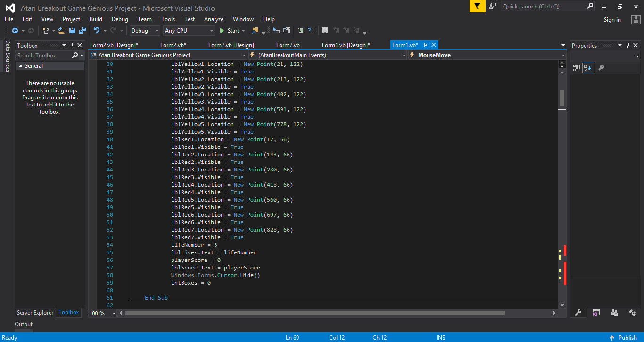Click the Sign in link
644x342 pixels.
[612, 20]
